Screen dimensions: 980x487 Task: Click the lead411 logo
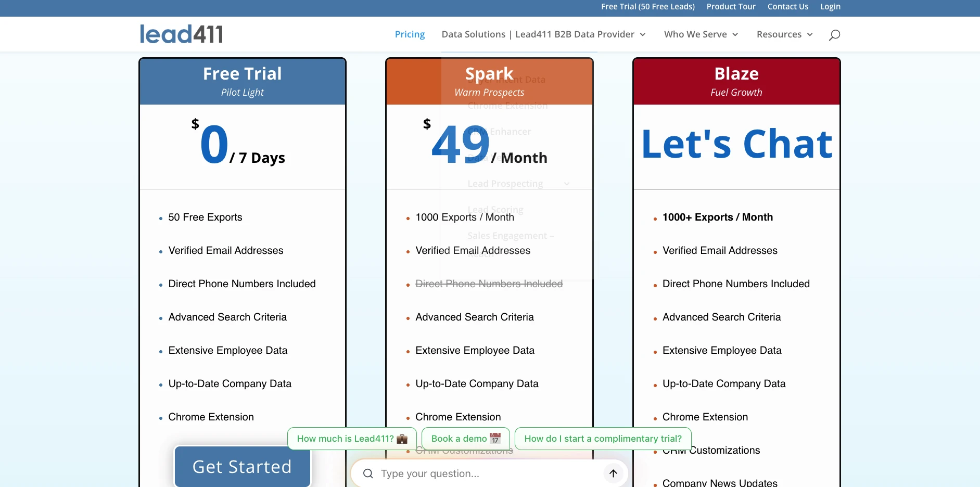(181, 34)
